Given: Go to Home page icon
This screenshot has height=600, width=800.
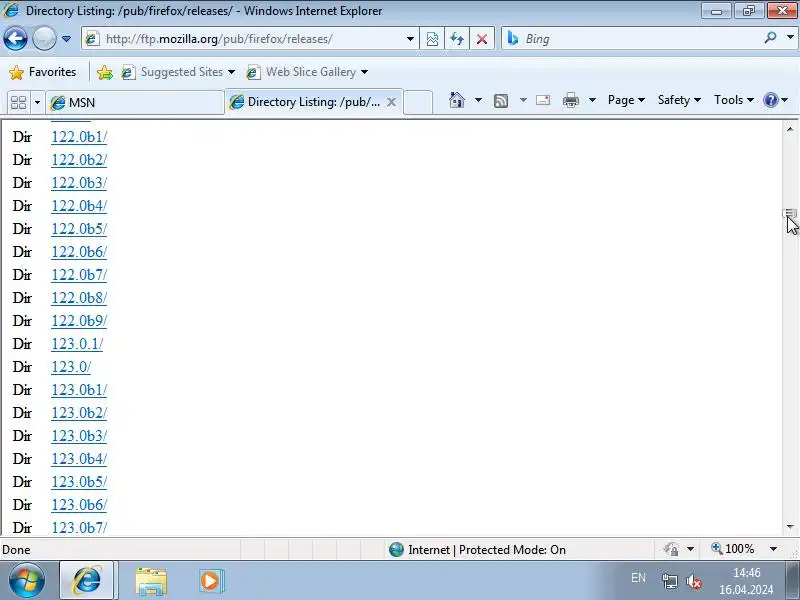Looking at the screenshot, I should [457, 100].
